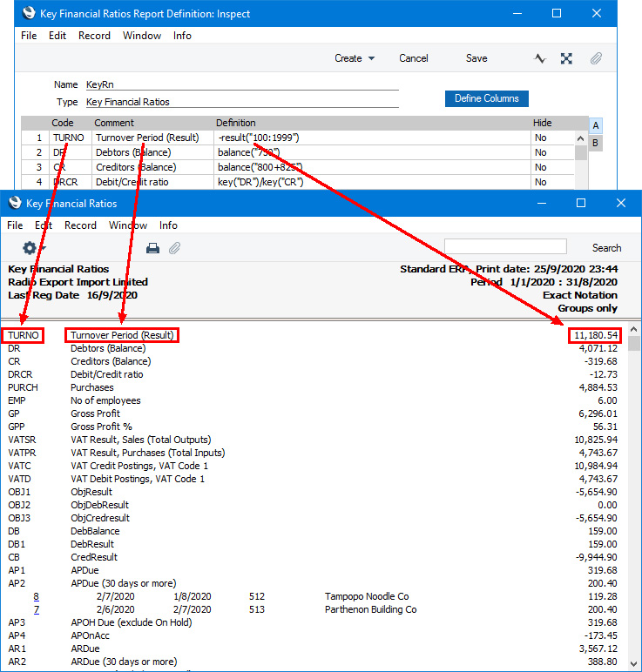The image size is (642, 672).
Task: Click scroll-up arrow in the definition grid
Action: [581, 138]
